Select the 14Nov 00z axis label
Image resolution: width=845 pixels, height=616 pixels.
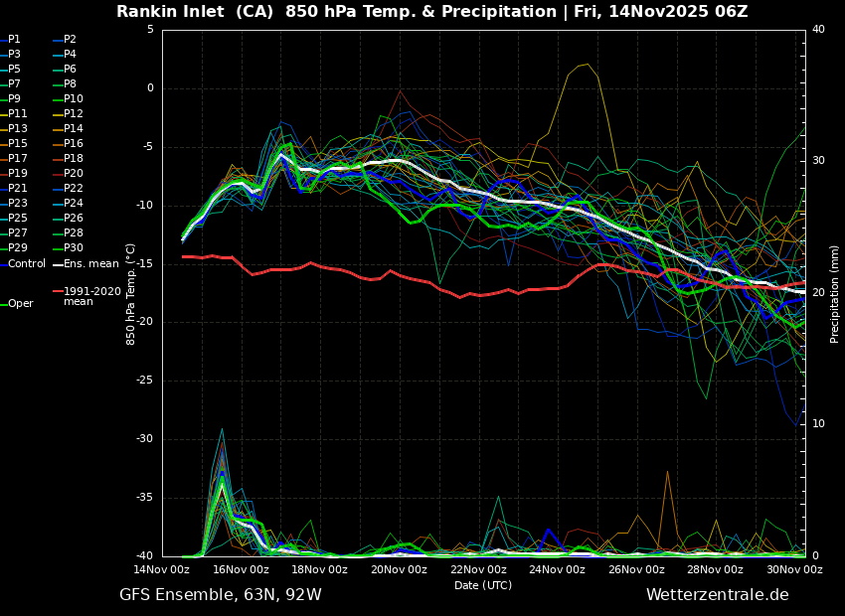[x=162, y=570]
